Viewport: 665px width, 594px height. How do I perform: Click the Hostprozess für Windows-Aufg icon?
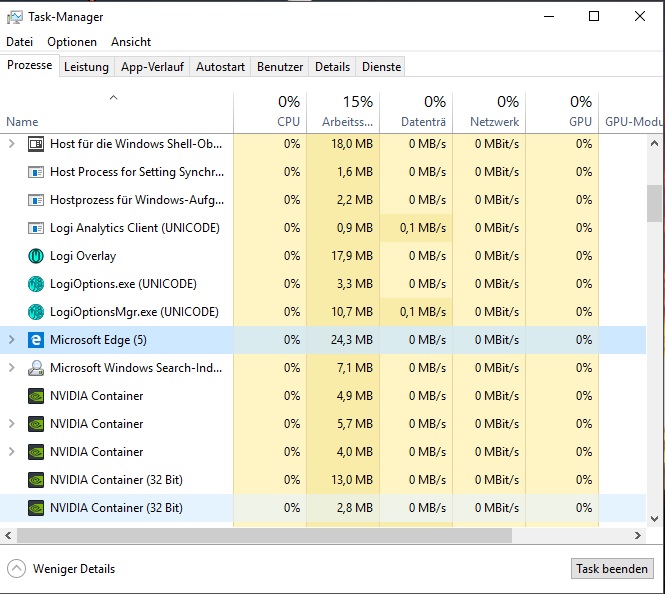[36, 200]
